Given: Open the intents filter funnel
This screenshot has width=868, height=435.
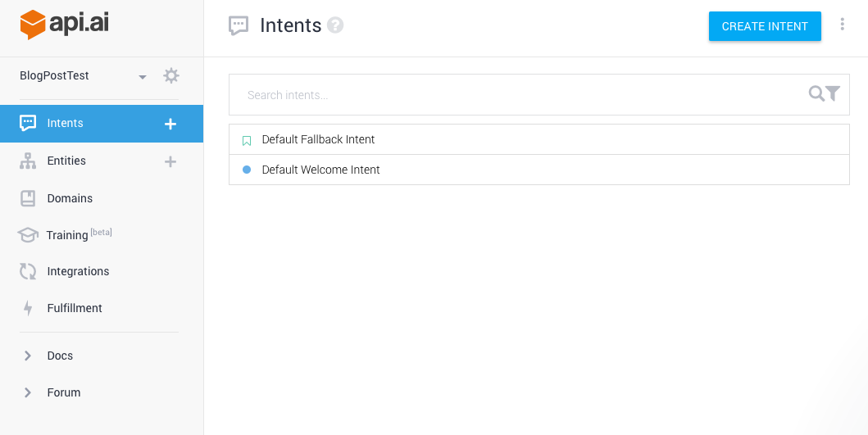Looking at the screenshot, I should [x=833, y=94].
